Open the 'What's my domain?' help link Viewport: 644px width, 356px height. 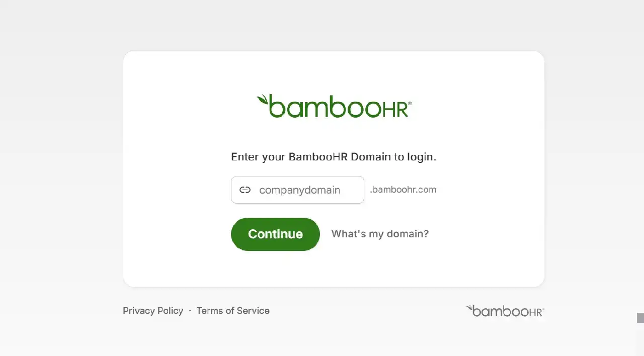[380, 234]
